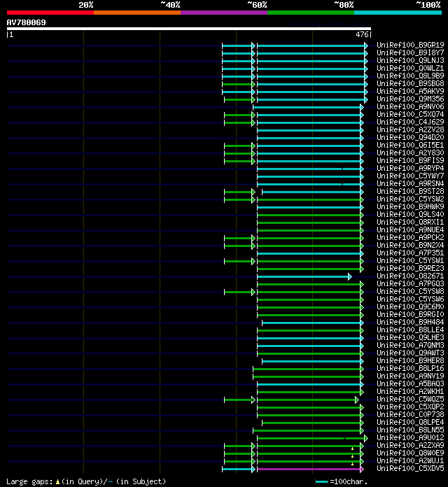Open hit UniRef100_B9I8Y7

410,53
